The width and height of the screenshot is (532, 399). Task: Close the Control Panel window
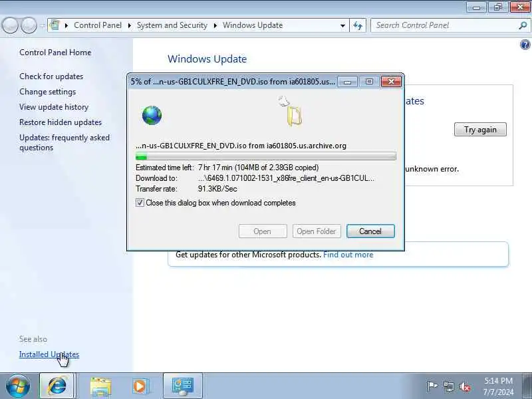(520, 7)
